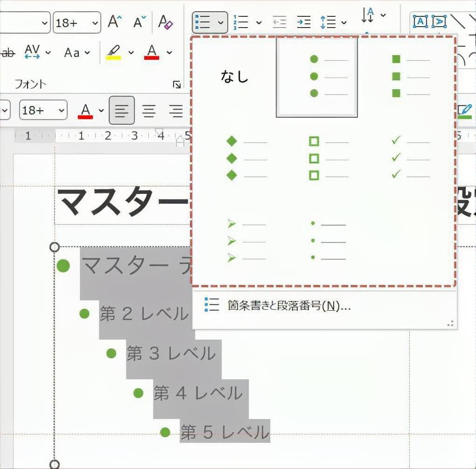Viewport: 476px width, 469px height.
Task: Expand the numbering list dropdown arrow
Action: point(259,22)
